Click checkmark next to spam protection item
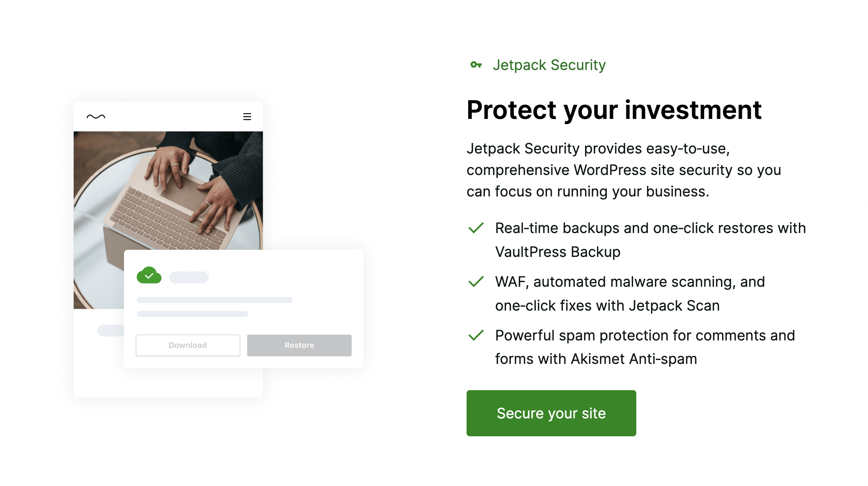The image size is (868, 486). pyautogui.click(x=476, y=335)
